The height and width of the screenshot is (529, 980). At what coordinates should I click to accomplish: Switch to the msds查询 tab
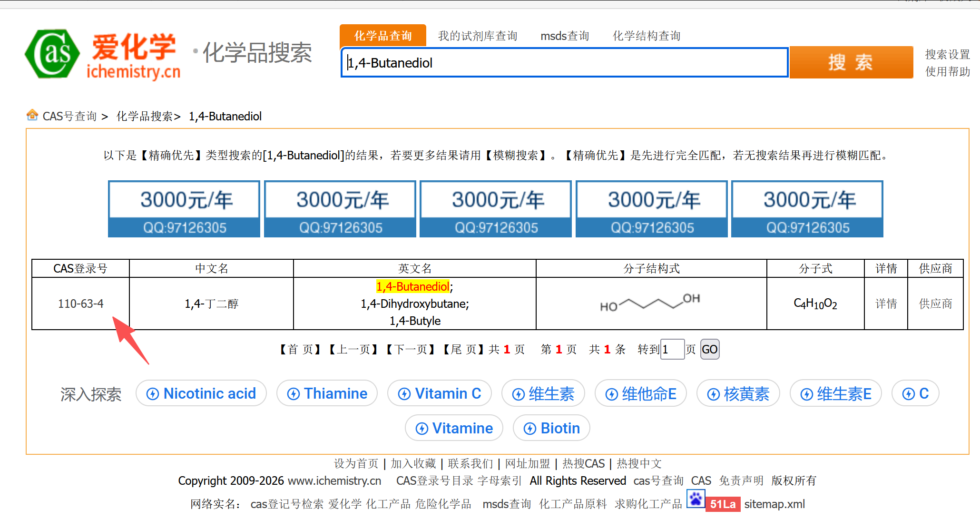[x=565, y=36]
